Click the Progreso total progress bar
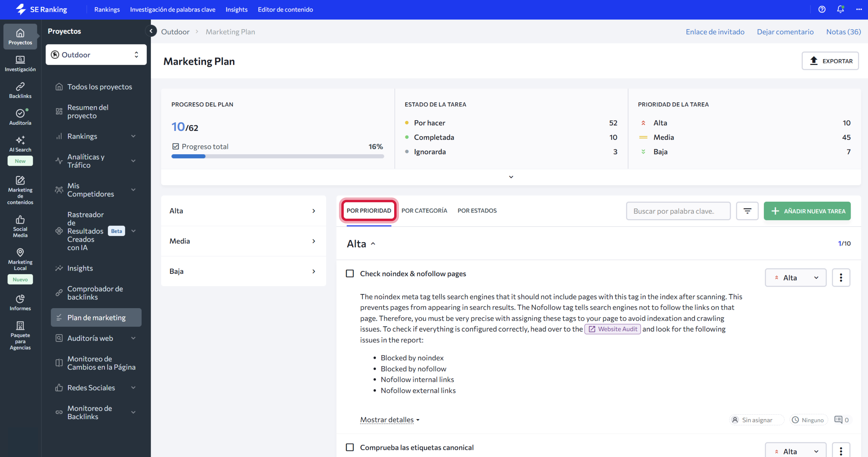The image size is (868, 457). (278, 156)
